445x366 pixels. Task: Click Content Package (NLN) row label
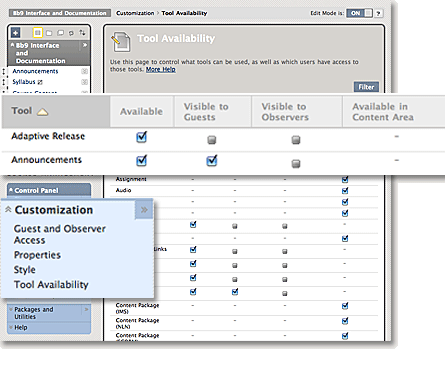(137, 323)
